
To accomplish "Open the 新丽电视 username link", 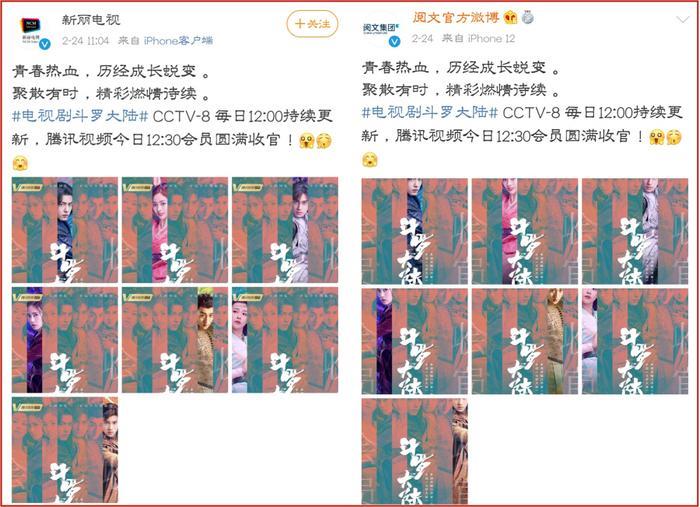I will click(91, 20).
